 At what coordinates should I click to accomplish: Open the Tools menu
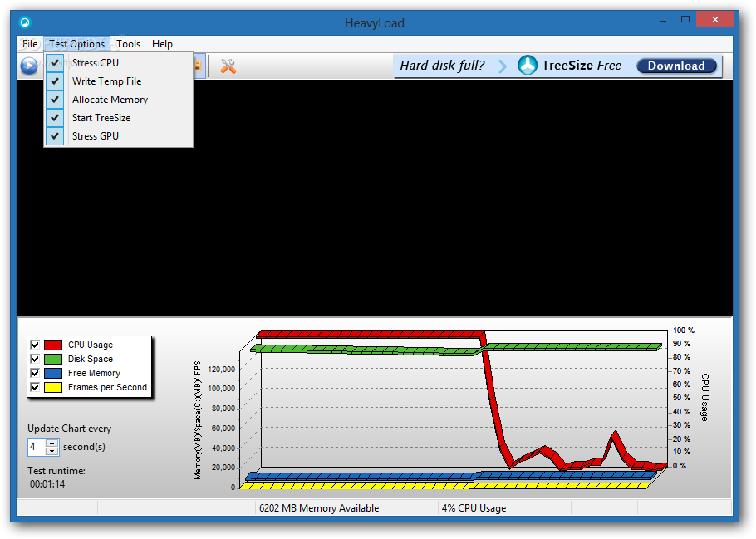[x=128, y=44]
